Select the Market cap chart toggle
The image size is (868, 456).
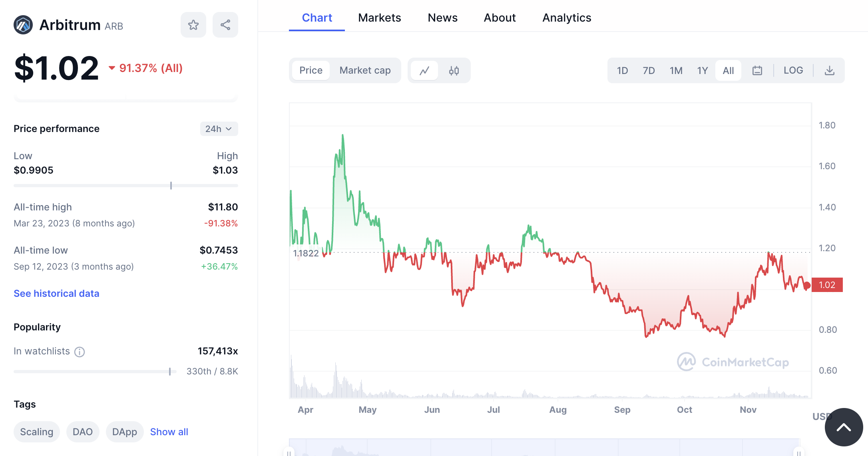coord(365,70)
